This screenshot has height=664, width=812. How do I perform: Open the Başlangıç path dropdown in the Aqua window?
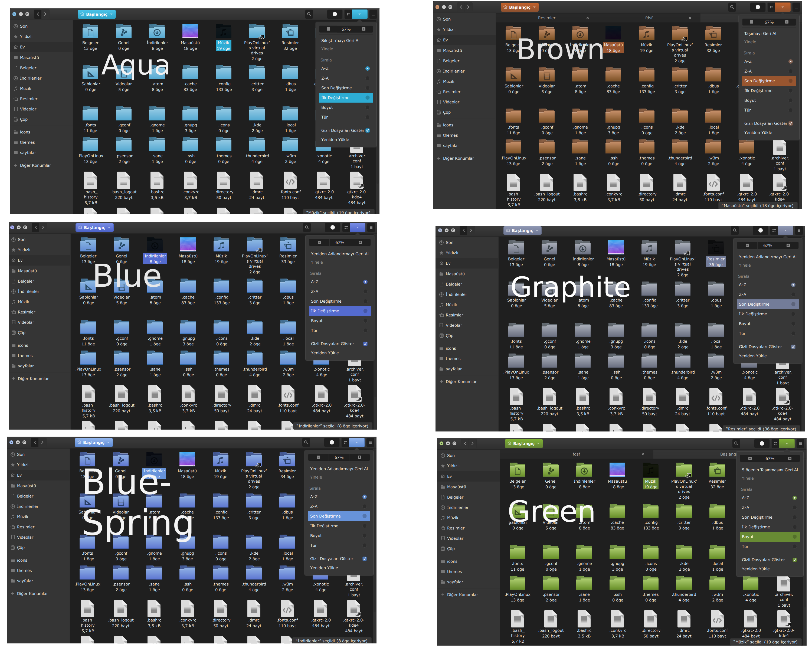pyautogui.click(x=96, y=14)
